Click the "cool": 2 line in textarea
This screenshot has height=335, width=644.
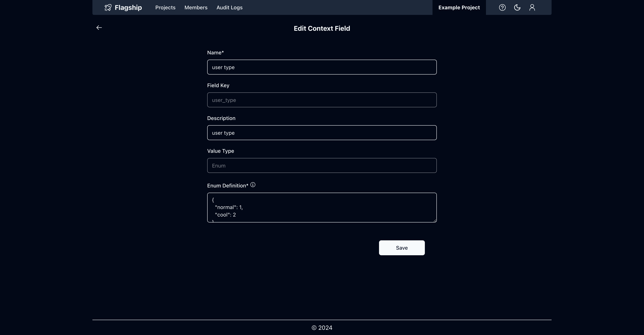coord(225,215)
